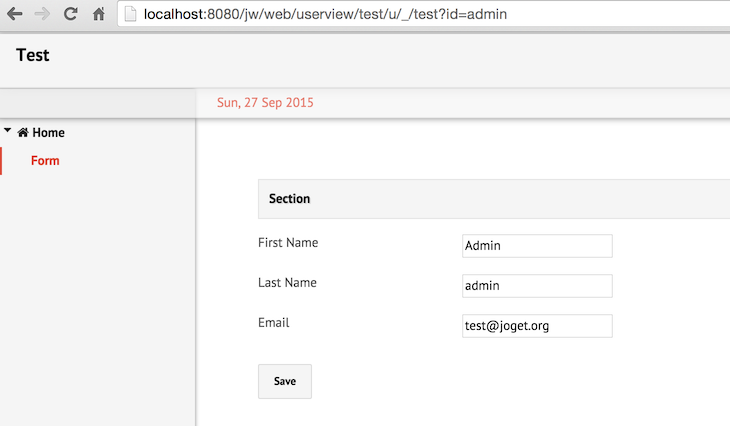The image size is (730, 426).
Task: Click into the First Name field
Action: pos(537,246)
